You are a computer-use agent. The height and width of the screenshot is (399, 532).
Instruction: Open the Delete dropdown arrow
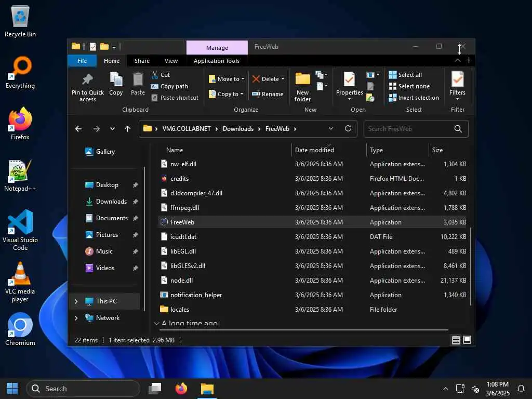click(283, 79)
